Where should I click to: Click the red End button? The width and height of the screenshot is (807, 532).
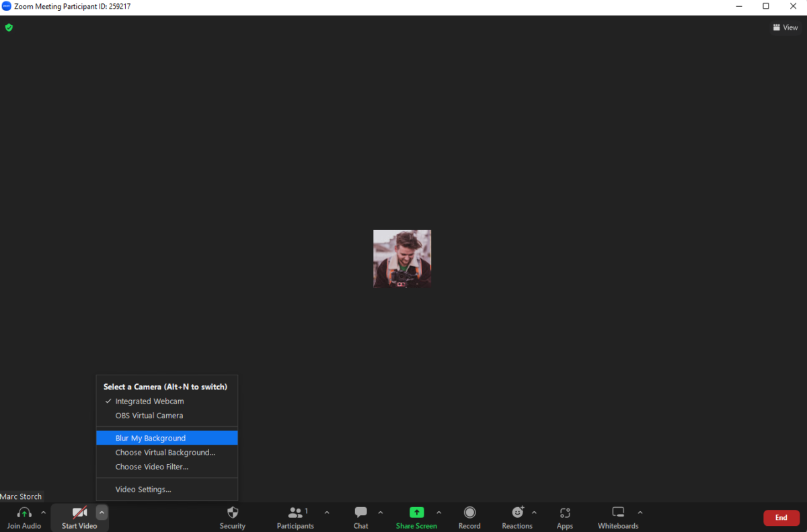(781, 518)
